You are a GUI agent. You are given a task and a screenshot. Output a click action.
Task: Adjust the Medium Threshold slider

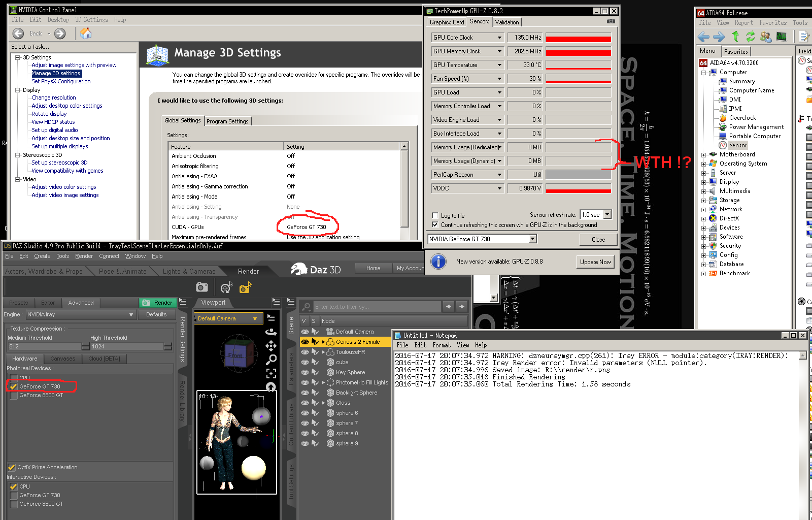48,346
